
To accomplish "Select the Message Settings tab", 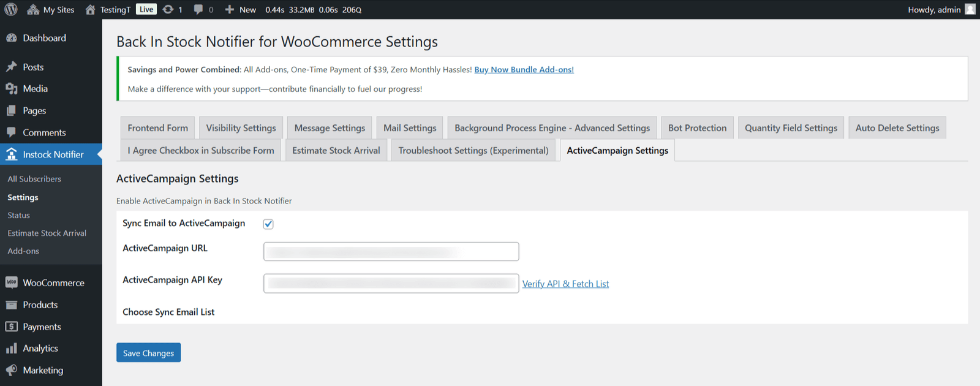I will 330,127.
